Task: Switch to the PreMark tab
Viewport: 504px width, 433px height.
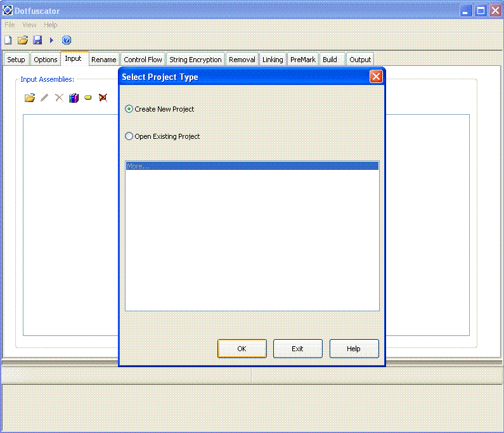Action: click(303, 60)
